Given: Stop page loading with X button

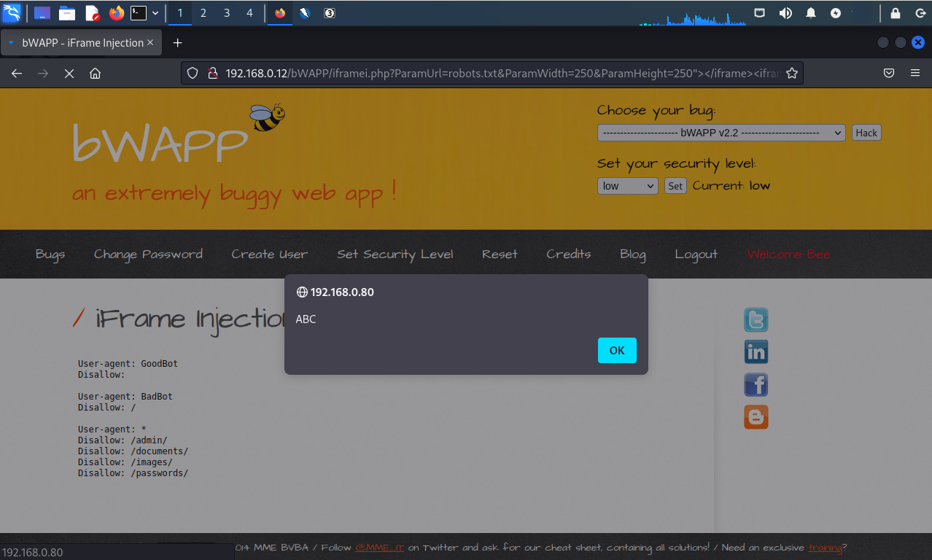Looking at the screenshot, I should (69, 74).
